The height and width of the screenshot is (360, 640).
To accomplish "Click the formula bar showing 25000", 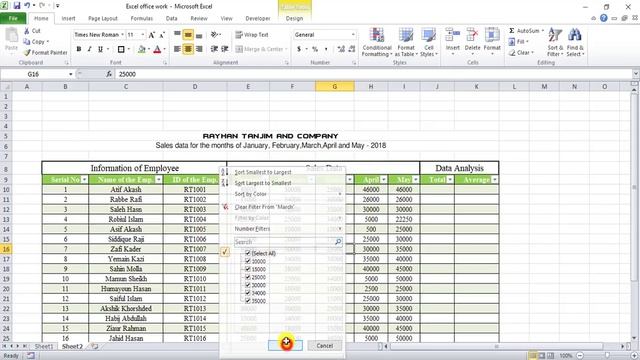I will (373, 74).
